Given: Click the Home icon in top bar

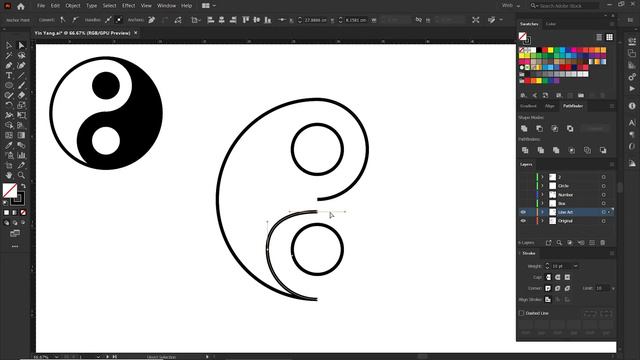Looking at the screenshot, I should (21, 6).
